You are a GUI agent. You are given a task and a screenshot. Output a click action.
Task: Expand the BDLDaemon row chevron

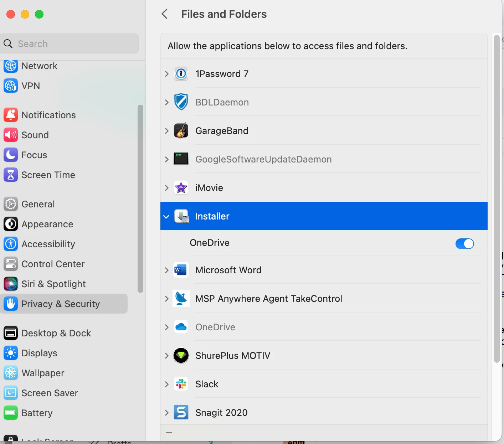tap(166, 102)
